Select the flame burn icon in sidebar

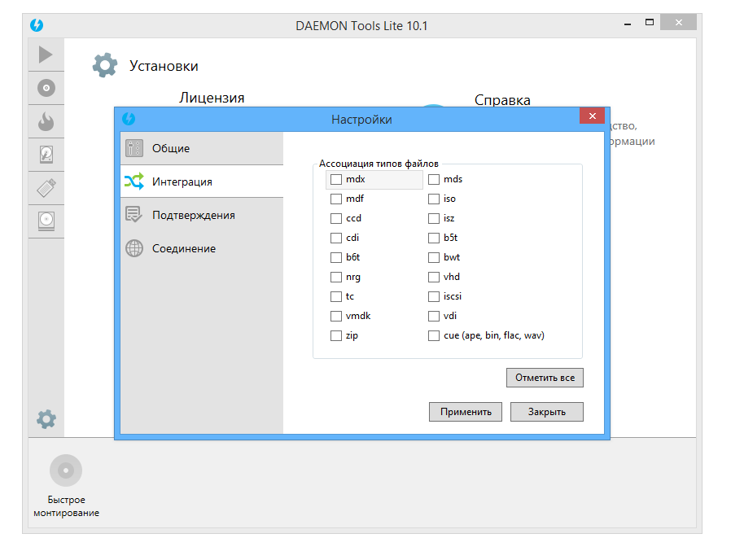coord(46,122)
